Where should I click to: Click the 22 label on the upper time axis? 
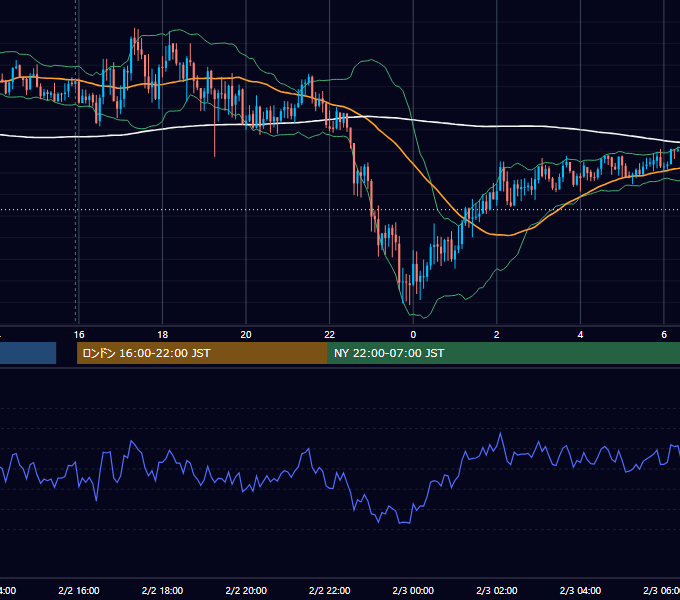coord(330,334)
